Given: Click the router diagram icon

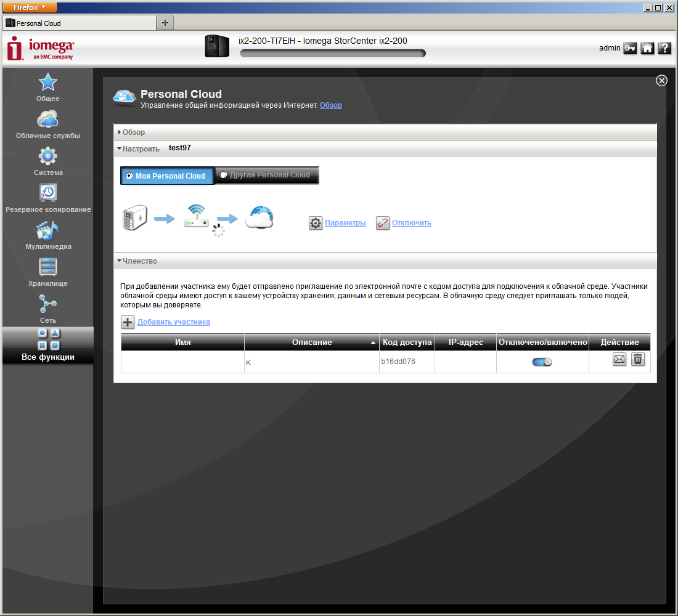Looking at the screenshot, I should 196,216.
